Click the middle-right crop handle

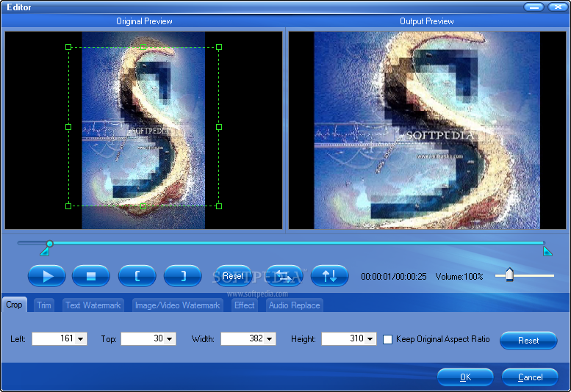(x=219, y=127)
